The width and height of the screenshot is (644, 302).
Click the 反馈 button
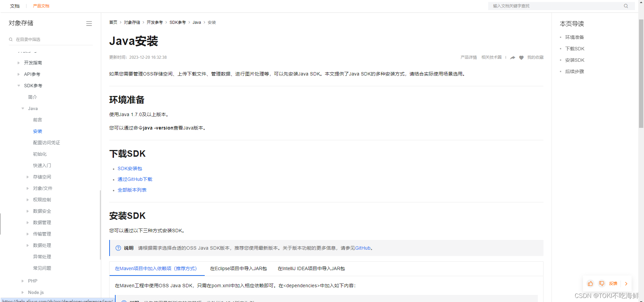(613, 284)
